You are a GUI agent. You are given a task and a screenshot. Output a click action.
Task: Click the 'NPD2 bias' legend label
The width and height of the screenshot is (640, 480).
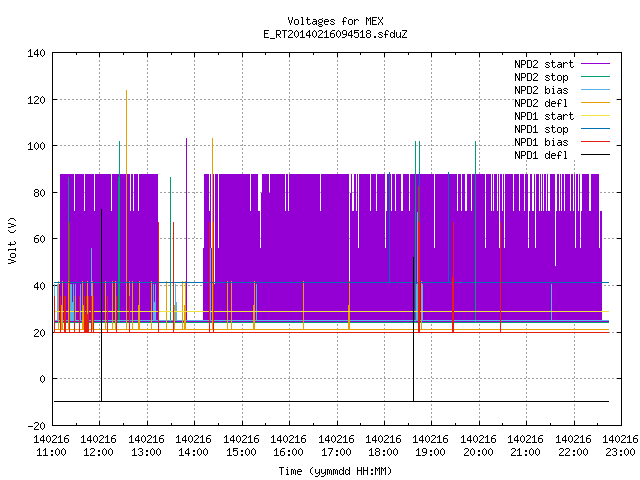(541, 90)
